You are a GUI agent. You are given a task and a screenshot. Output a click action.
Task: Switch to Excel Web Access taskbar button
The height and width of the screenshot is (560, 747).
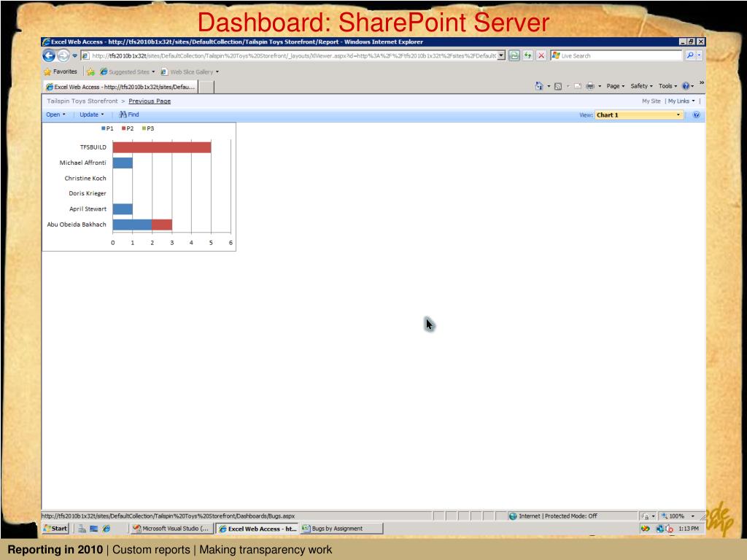tap(258, 529)
